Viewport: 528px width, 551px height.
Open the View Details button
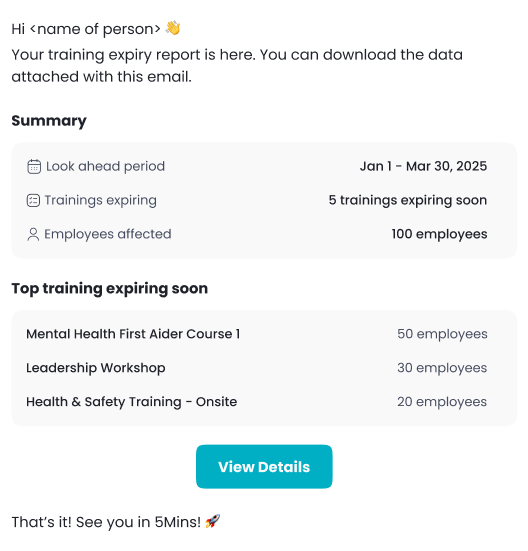coord(264,467)
